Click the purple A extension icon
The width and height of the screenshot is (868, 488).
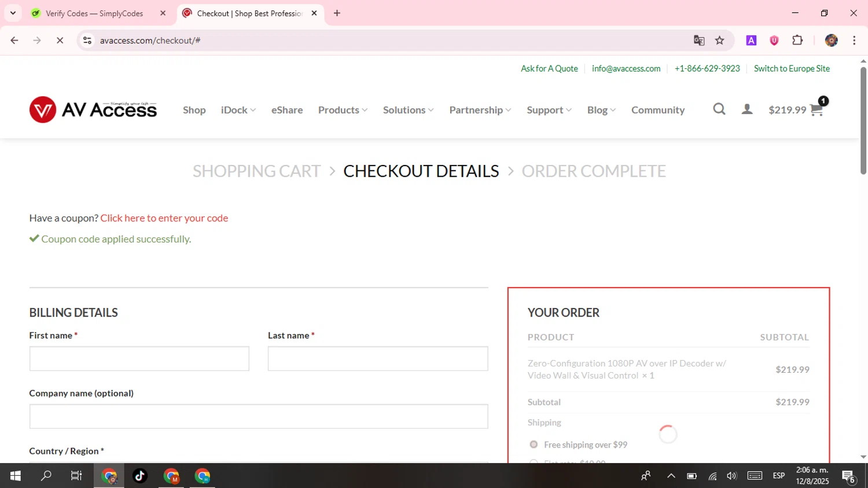pos(751,41)
